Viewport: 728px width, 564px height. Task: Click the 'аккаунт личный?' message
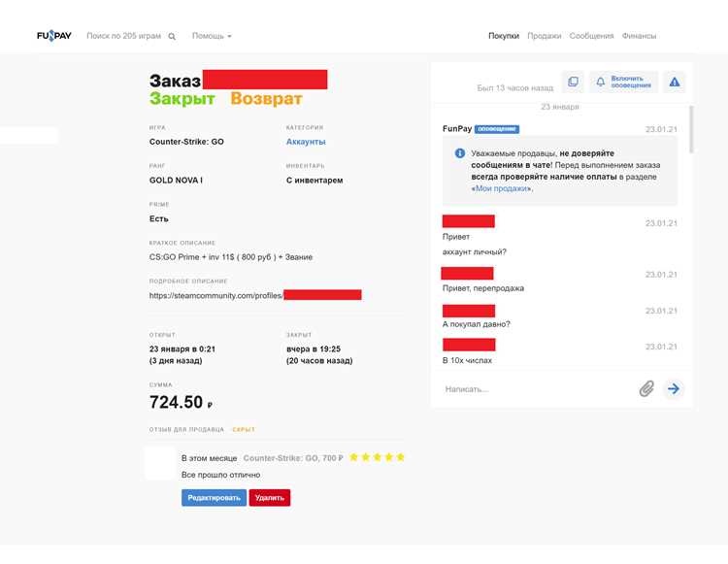point(475,251)
